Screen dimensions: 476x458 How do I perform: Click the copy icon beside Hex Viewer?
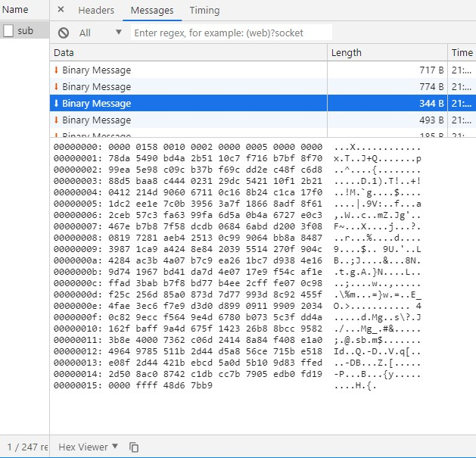pyautogui.click(x=134, y=447)
